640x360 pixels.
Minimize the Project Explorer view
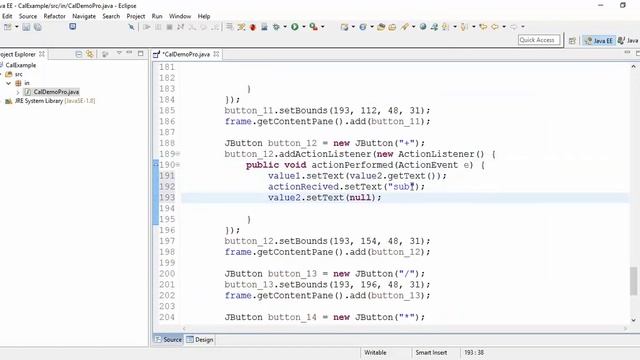click(x=129, y=53)
